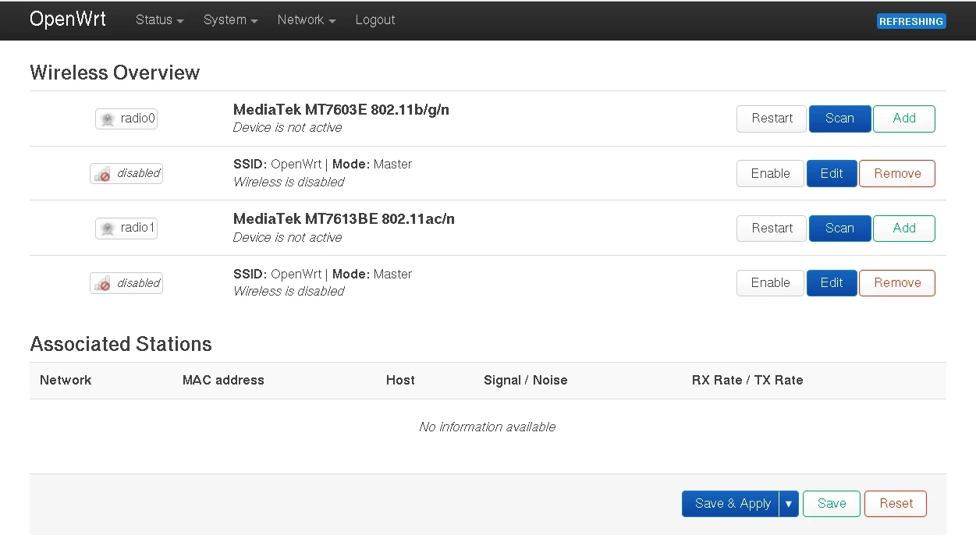The width and height of the screenshot is (976, 560).
Task: Restart the radio0 device
Action: pos(772,119)
